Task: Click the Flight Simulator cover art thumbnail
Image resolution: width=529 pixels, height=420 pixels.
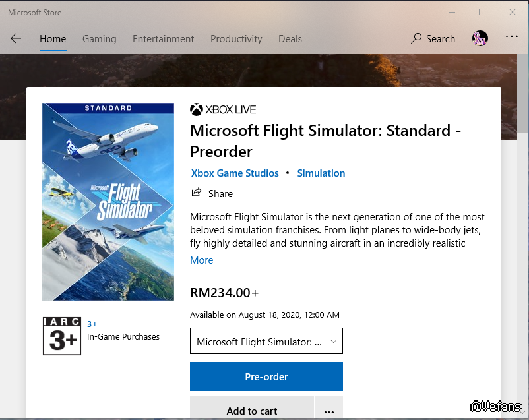Action: click(x=108, y=202)
